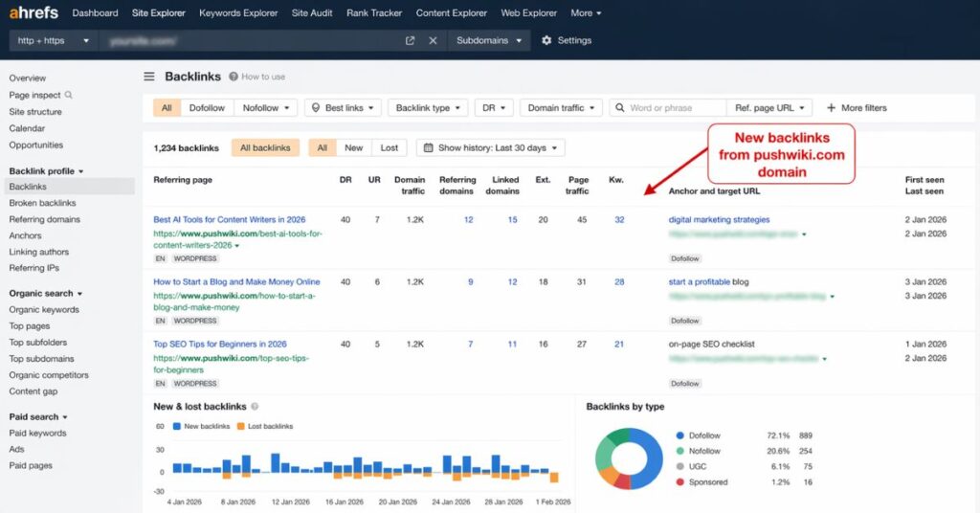Expand the best-ai-tools referring URL arrow
Viewport: 980px width, 513px height.
[x=237, y=246]
